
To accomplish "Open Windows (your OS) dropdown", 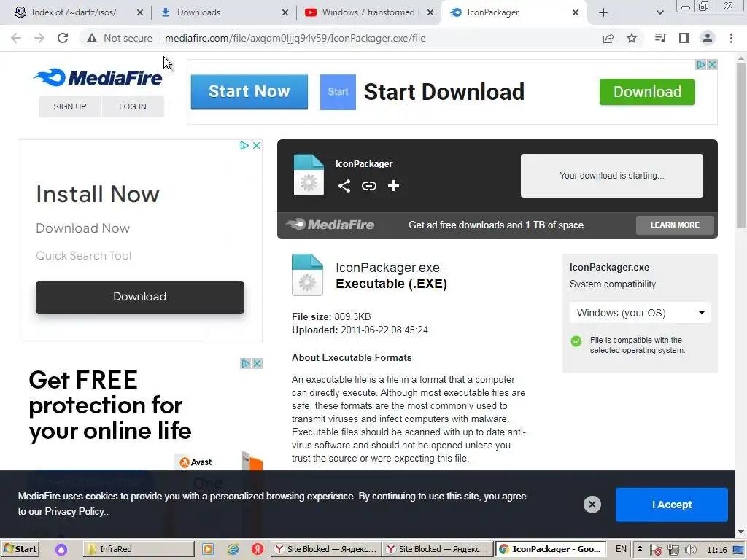I will (x=640, y=313).
